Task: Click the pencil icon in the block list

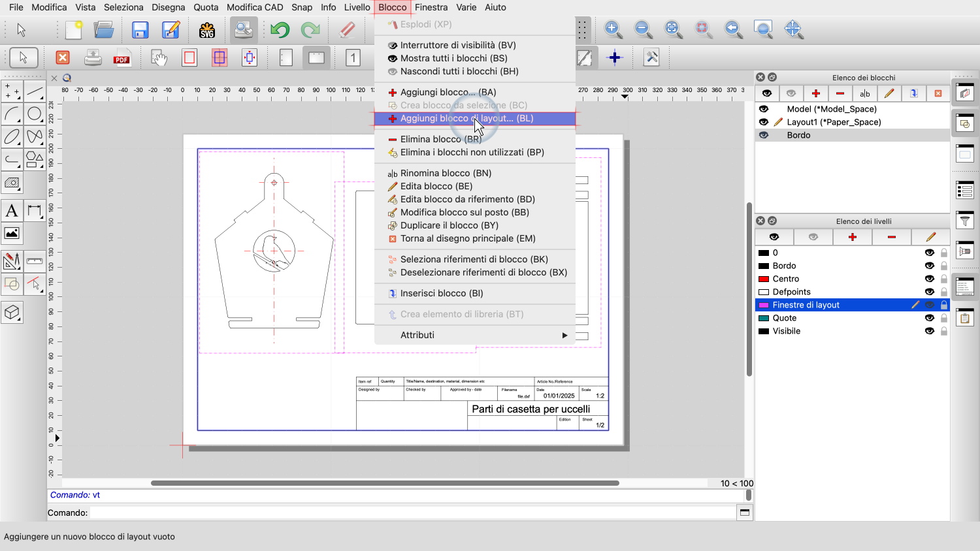Action: (x=889, y=93)
